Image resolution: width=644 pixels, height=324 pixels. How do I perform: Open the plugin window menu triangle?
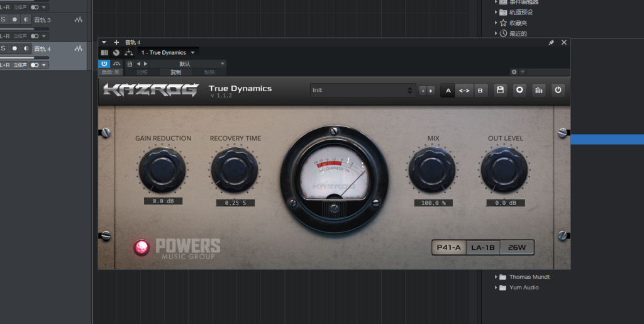(104, 42)
